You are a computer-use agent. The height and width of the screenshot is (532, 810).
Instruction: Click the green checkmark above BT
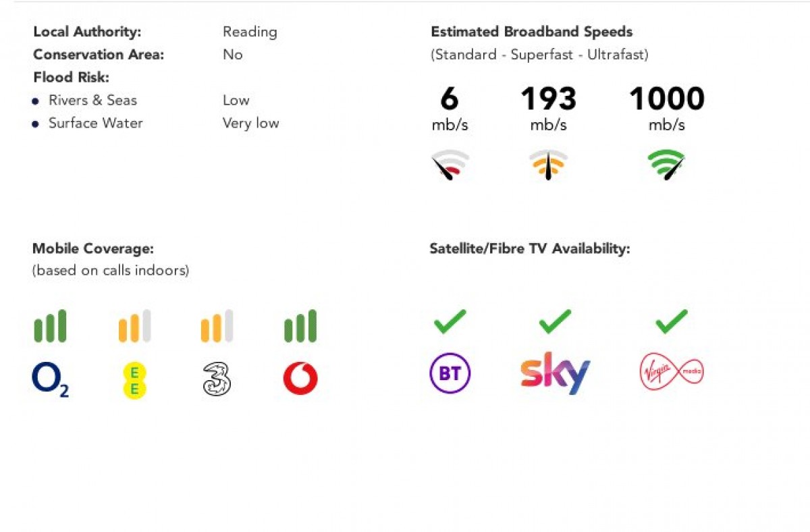(x=450, y=321)
